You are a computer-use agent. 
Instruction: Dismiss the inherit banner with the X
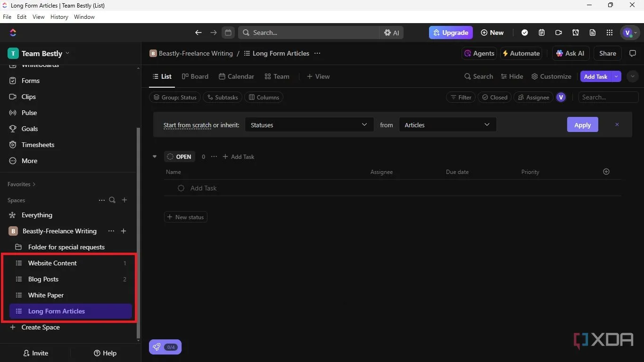(617, 124)
